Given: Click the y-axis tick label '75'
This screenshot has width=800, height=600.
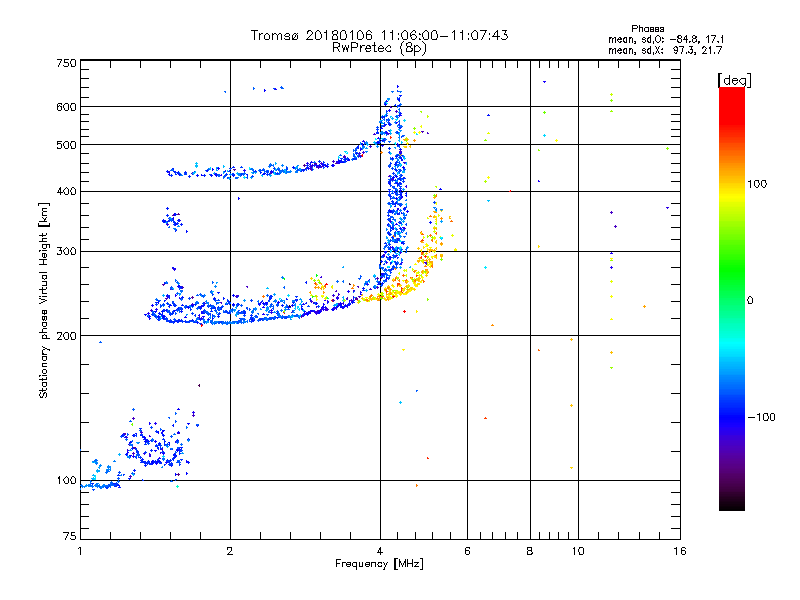Looking at the screenshot, I should [x=70, y=536].
